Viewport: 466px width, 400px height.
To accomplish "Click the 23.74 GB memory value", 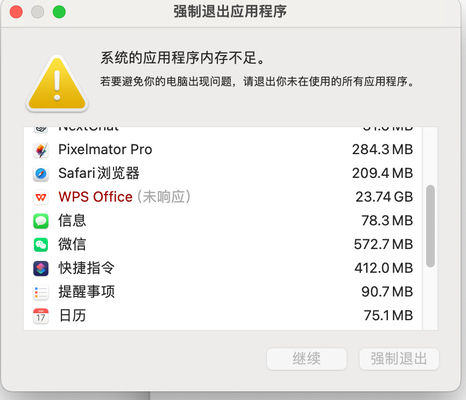I will (x=384, y=197).
